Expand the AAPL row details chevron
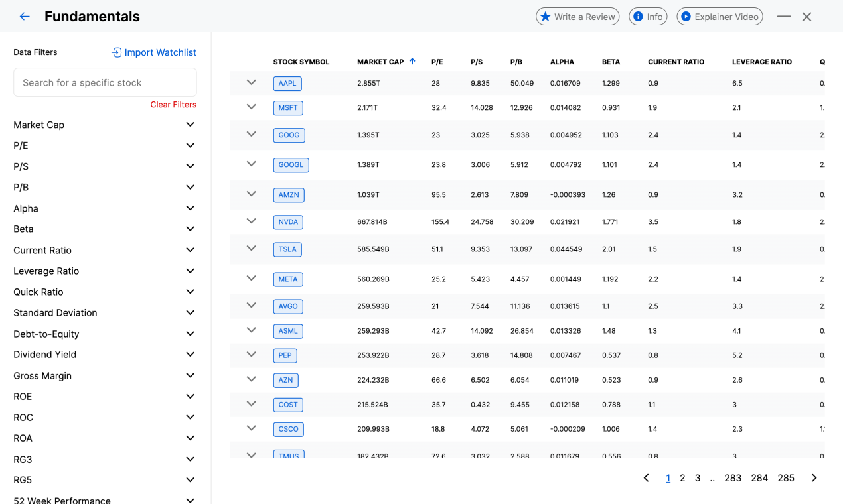Image resolution: width=843 pixels, height=504 pixels. 251,82
